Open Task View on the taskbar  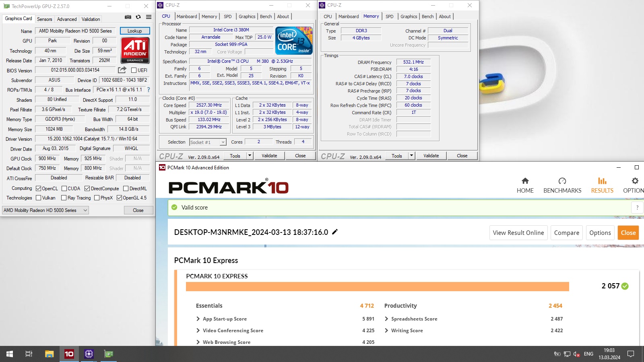click(x=29, y=354)
